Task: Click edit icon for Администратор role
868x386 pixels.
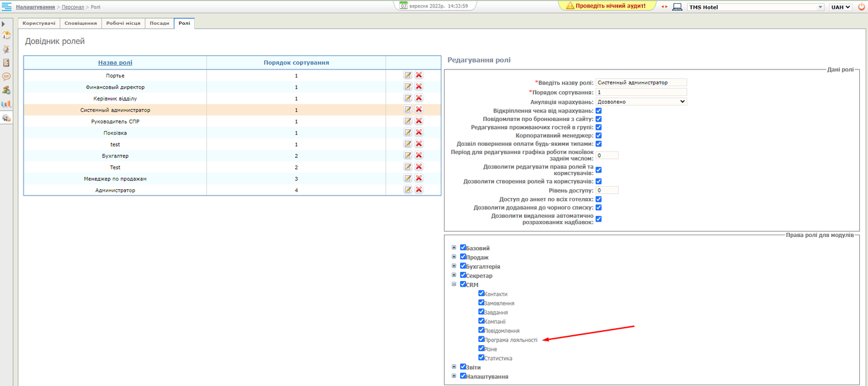Action: [x=408, y=190]
